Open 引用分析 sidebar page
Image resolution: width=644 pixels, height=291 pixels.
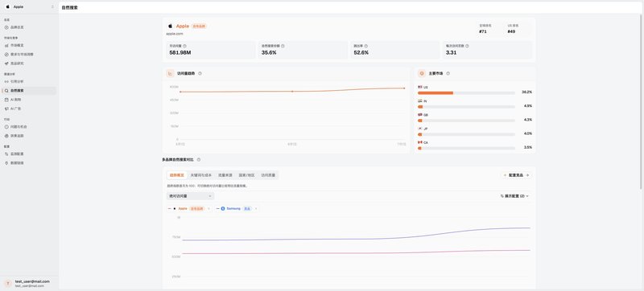pos(29,81)
